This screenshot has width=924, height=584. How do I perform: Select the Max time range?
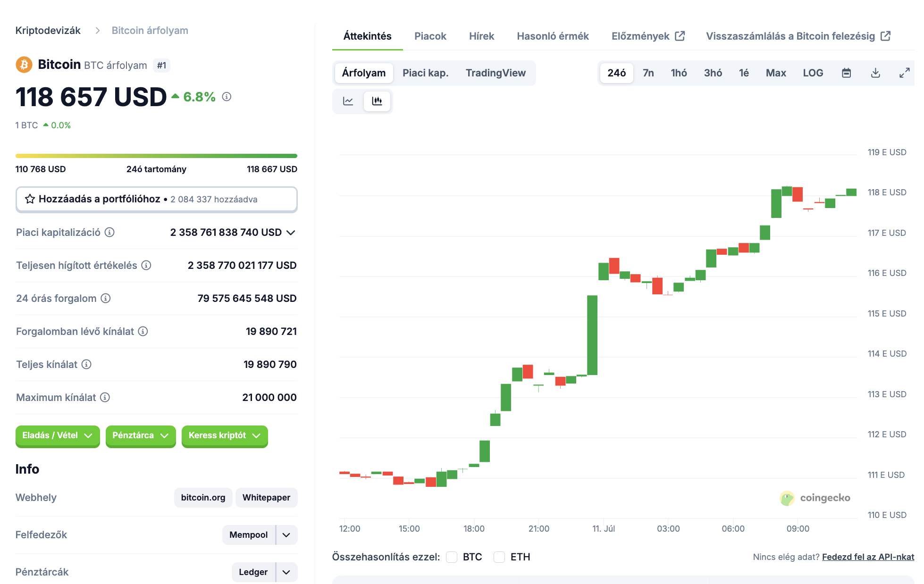pos(776,73)
